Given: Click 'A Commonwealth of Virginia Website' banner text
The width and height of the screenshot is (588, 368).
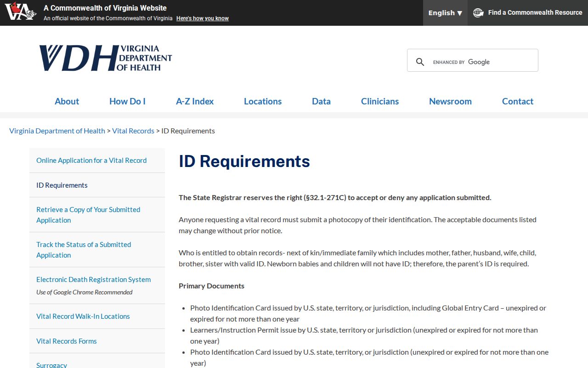Looking at the screenshot, I should 105,8.
